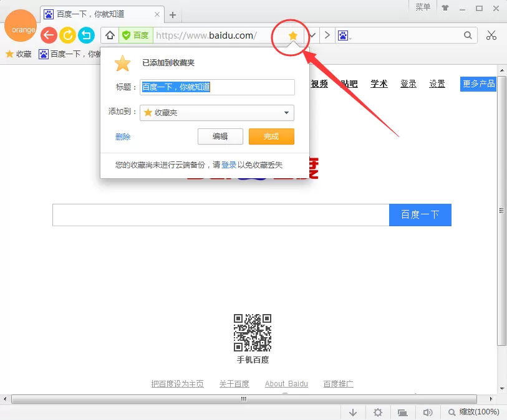This screenshot has width=507, height=420.
Task: Click the scroll up arrow
Action: (502, 70)
